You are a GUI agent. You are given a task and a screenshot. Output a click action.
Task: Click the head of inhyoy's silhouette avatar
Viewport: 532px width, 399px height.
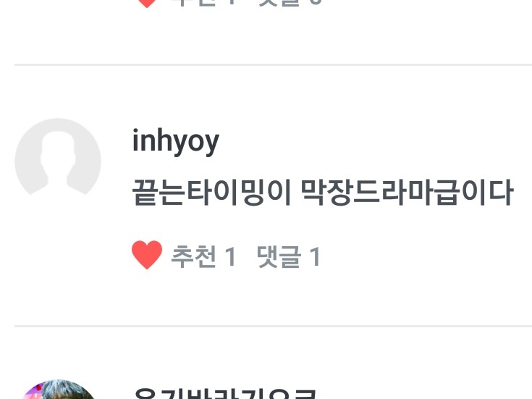(x=58, y=146)
